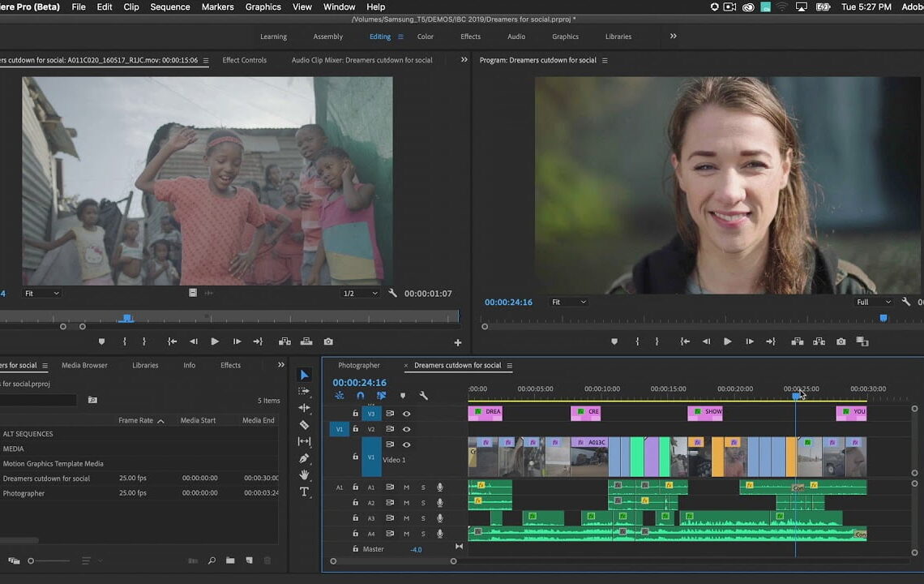Open the Sequence menu in the menu bar
The width and height of the screenshot is (924, 584).
[x=169, y=7]
